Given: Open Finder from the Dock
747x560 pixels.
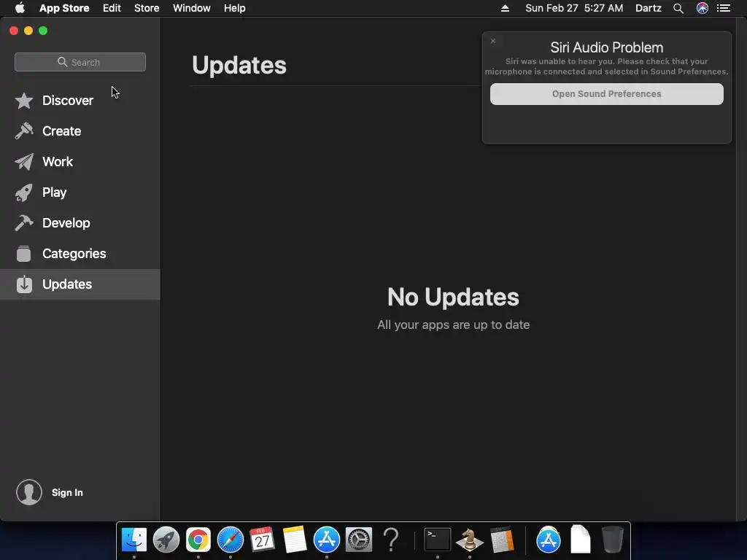Looking at the screenshot, I should 134,540.
